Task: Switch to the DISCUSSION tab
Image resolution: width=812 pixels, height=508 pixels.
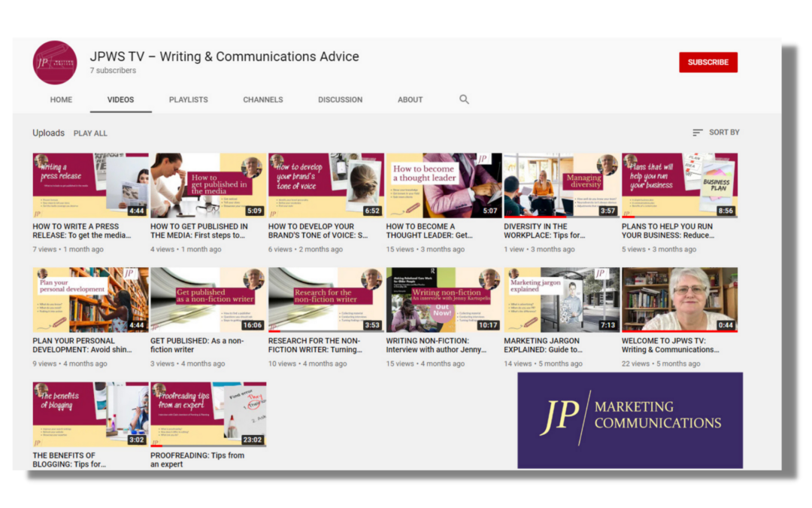Action: pos(340,99)
